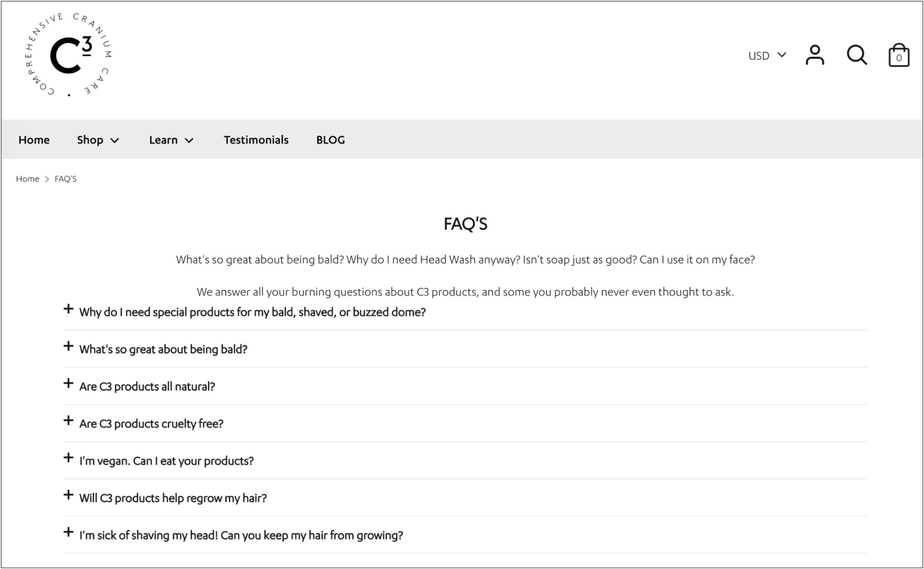
Task: Expand 'Are C3 products all natural' FAQ
Action: (69, 386)
